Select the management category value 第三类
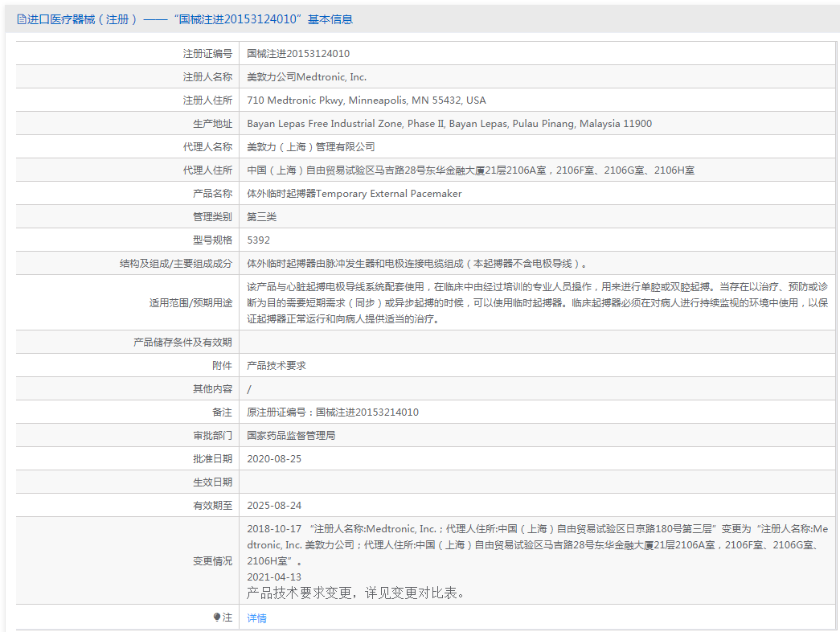Screen dimensions: 840x632 (x=261, y=217)
